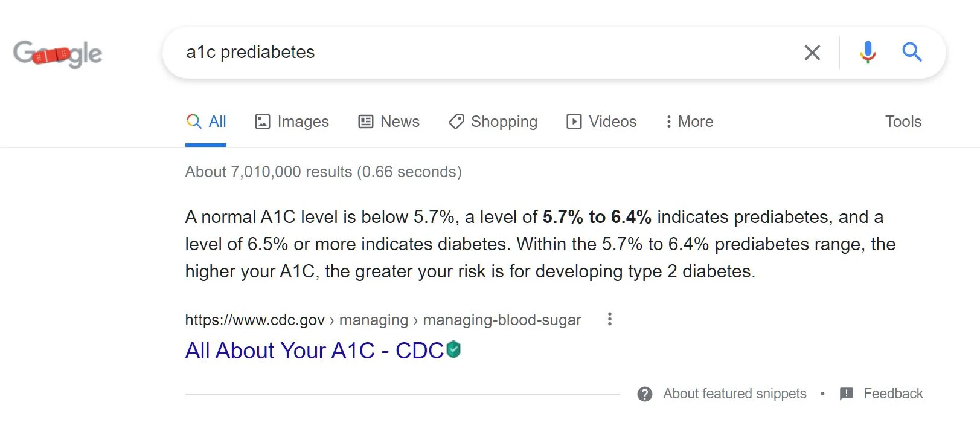980x428 pixels.
Task: Switch to the Images tab
Action: click(292, 122)
